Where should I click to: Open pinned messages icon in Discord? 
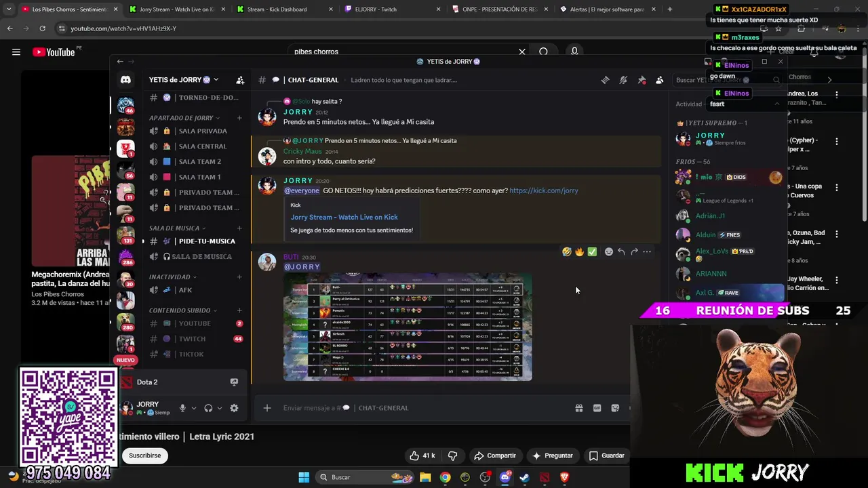[x=642, y=80]
